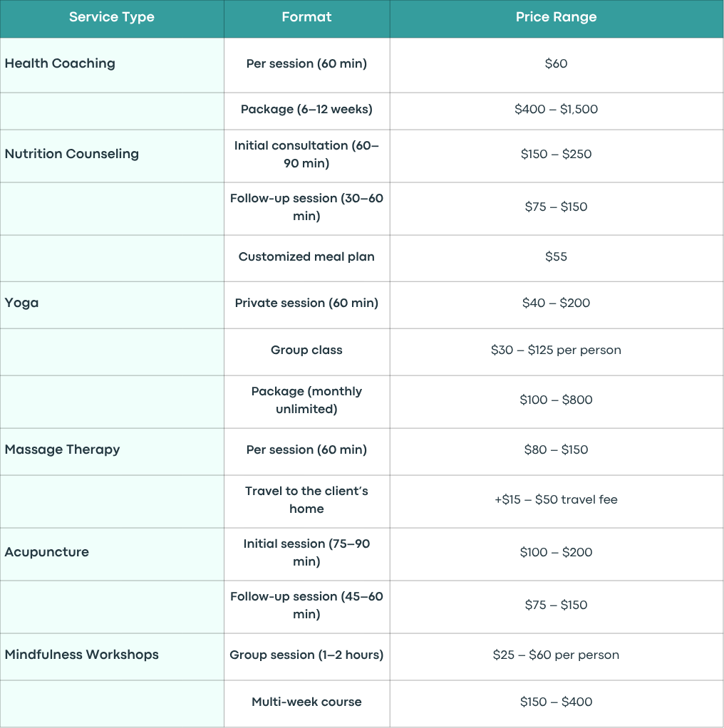Select the Nutrition Counseling service cell

point(112,156)
